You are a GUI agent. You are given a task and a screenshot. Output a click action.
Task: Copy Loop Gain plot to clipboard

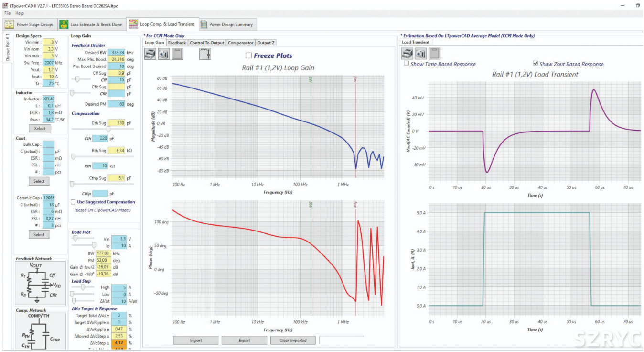coord(177,55)
